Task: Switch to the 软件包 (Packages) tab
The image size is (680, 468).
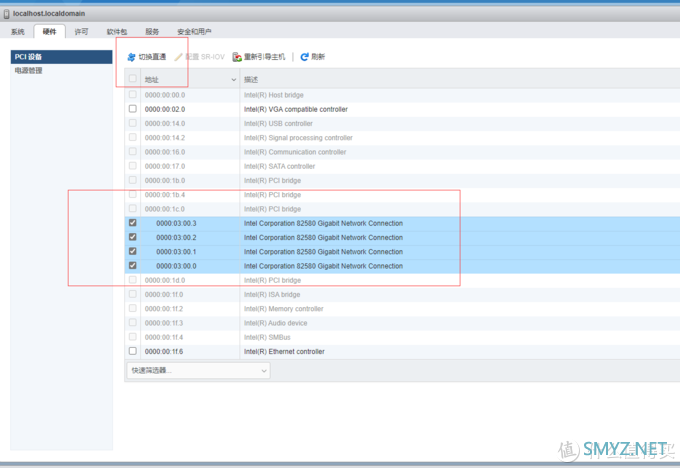Action: point(117,32)
